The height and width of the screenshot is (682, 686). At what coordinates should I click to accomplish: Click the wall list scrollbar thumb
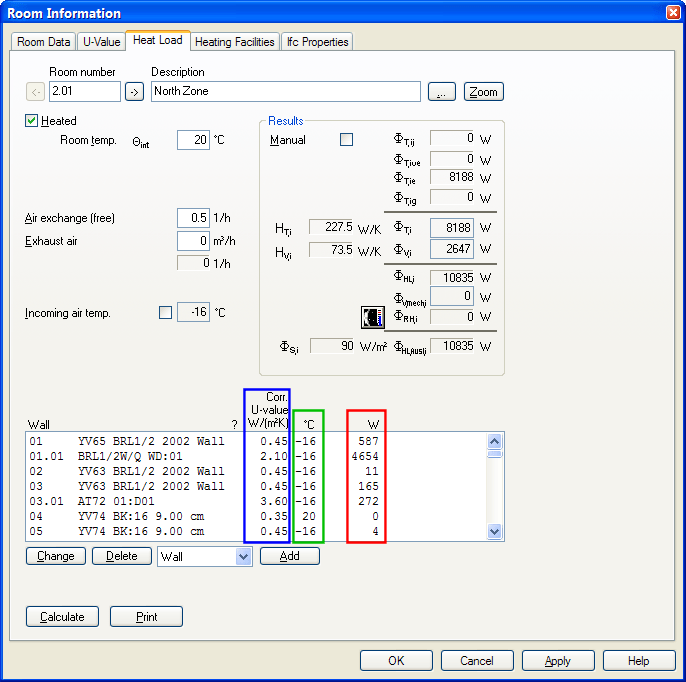tap(494, 454)
